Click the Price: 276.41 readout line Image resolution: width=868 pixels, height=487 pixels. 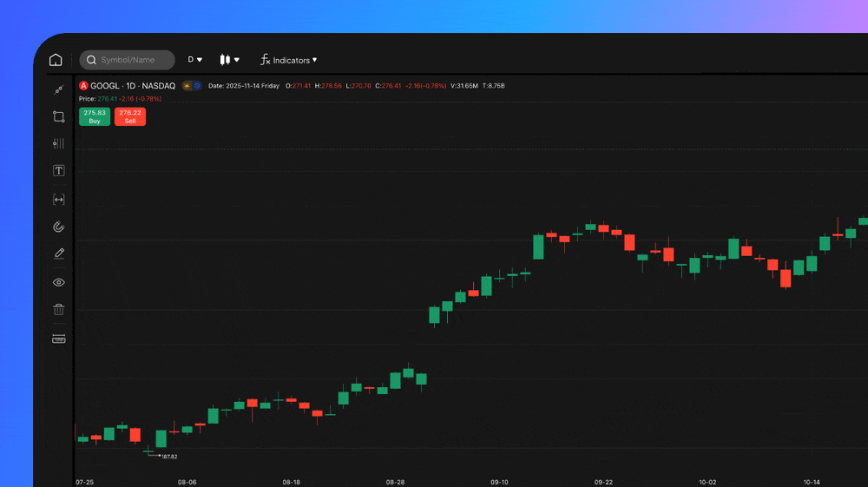(120, 99)
